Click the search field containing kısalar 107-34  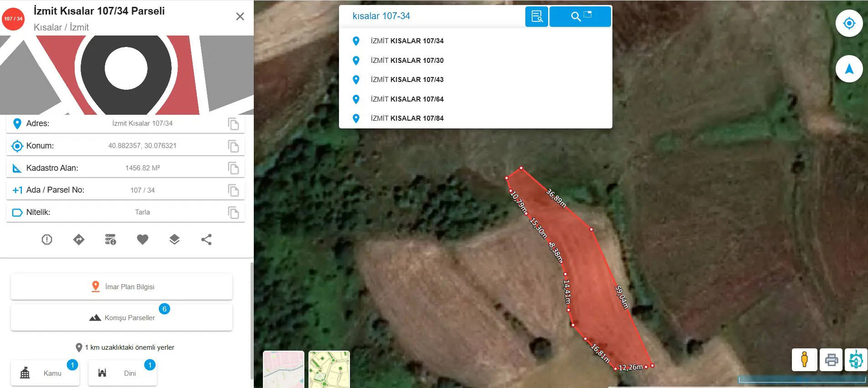pos(433,16)
